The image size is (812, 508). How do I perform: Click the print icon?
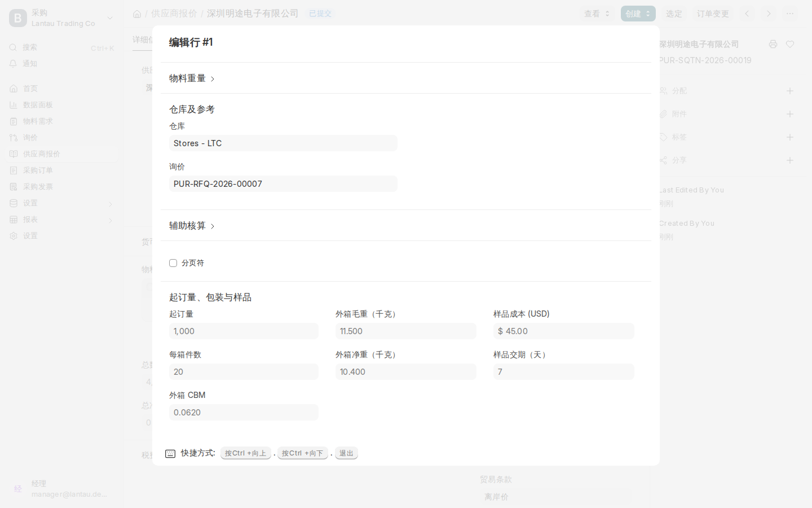[x=773, y=44]
